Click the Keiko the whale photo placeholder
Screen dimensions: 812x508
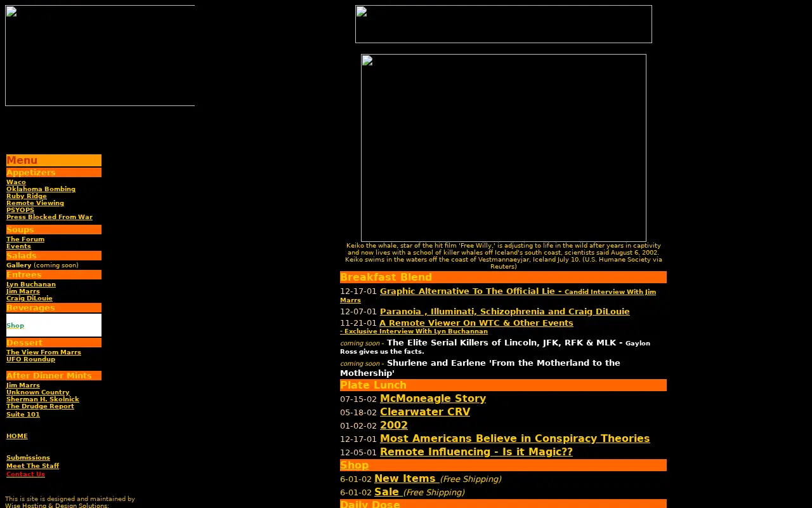[504, 148]
